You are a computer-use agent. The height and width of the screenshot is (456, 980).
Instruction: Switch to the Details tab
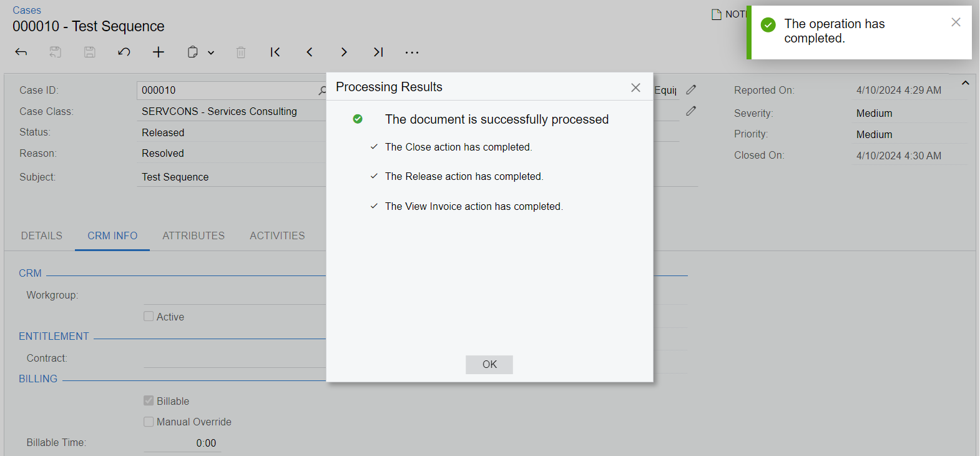coord(42,235)
